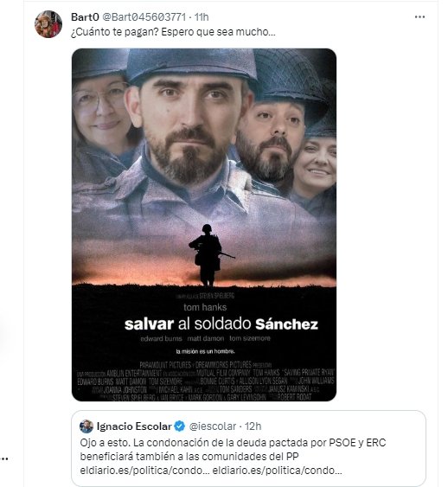Screen dimensions: 448x487
Task: Visit the @Bart045603771 handle
Action: tap(144, 17)
